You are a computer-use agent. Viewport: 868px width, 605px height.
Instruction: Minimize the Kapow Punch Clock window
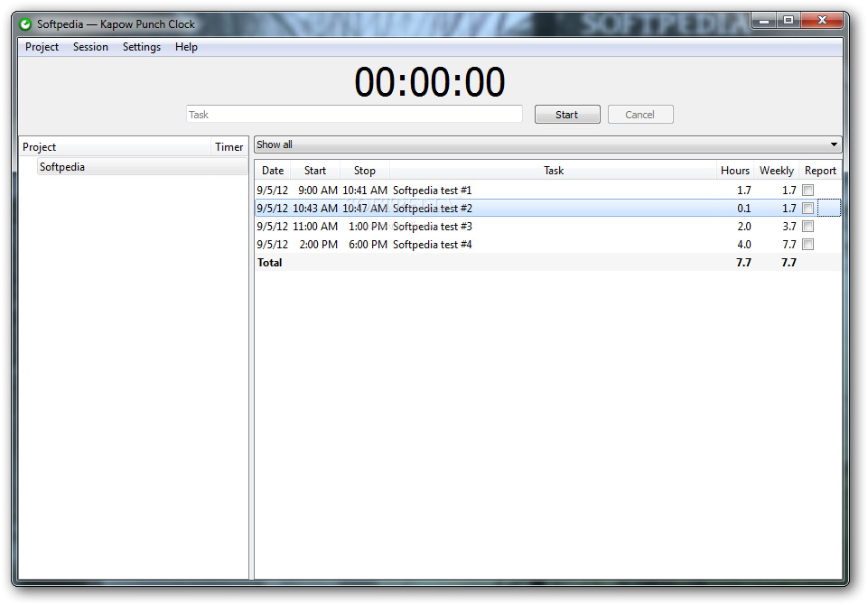tap(764, 21)
